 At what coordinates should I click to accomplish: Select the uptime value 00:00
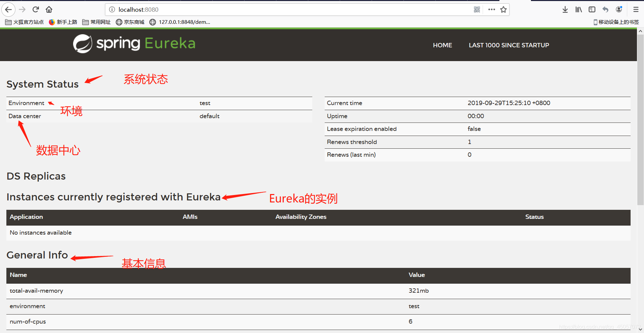(x=476, y=116)
